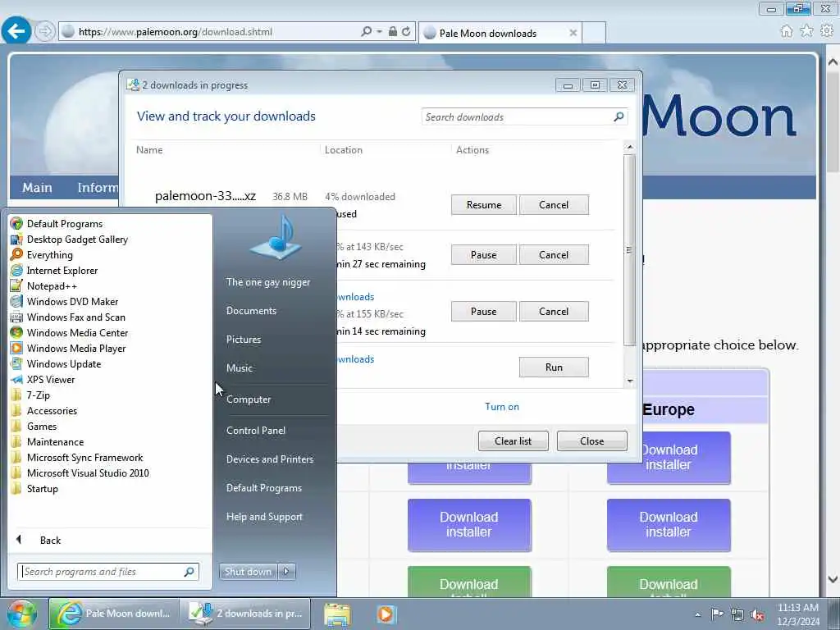Pause the download running at 143 KB/sec

[484, 255]
